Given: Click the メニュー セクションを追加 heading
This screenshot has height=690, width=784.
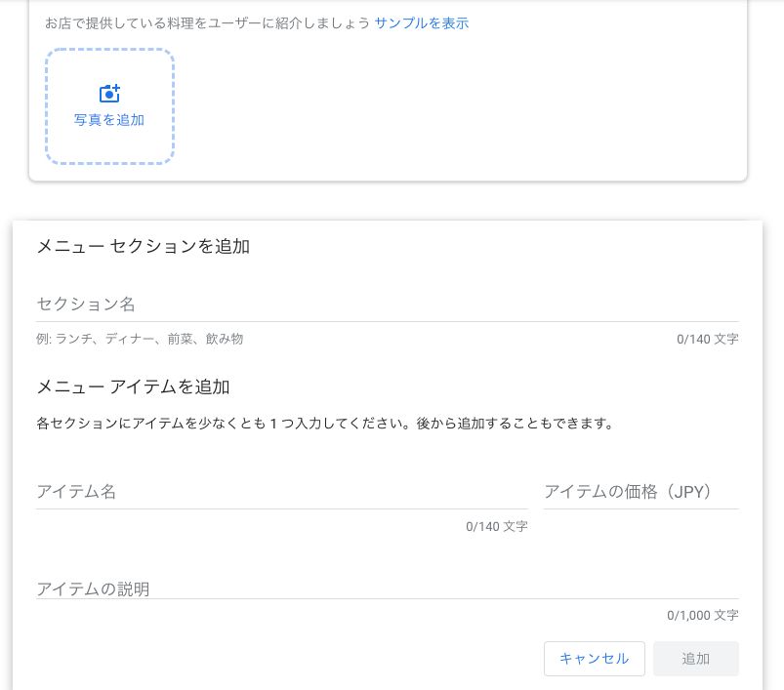Looking at the screenshot, I should click(143, 246).
